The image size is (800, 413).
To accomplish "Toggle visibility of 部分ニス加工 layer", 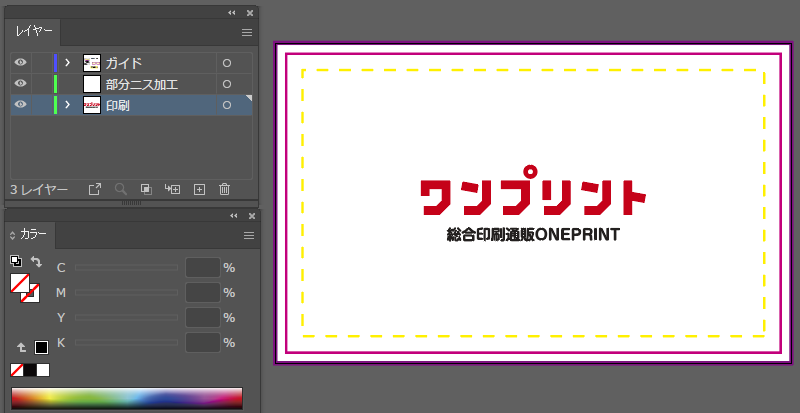I will 20,84.
